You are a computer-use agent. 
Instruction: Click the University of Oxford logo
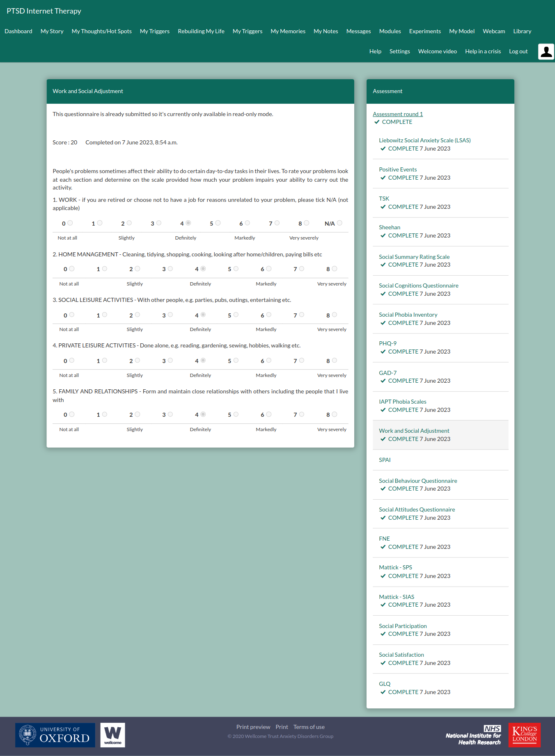[x=55, y=735]
